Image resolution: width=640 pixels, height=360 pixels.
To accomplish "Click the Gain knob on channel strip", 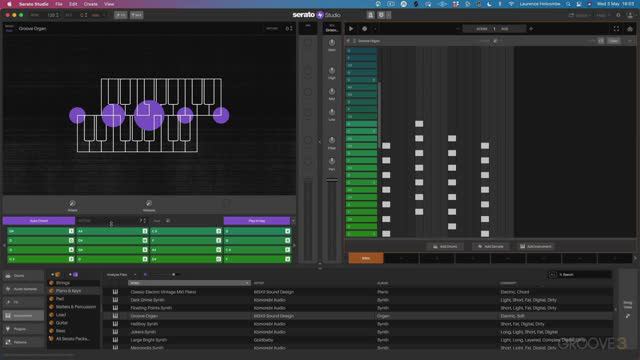I will tap(332, 42).
